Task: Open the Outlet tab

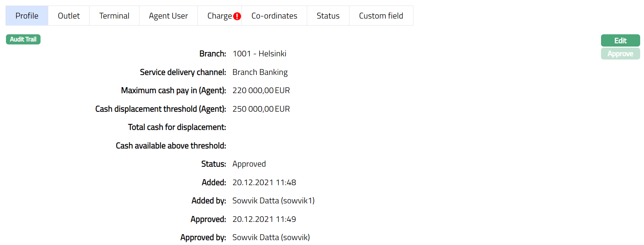Action: [x=69, y=16]
